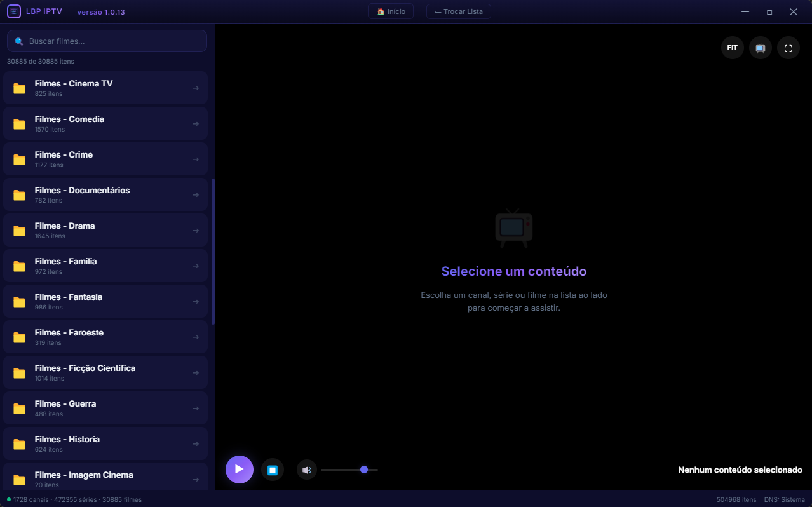Select Filmes - Documentários category
Viewport: 812px width, 507px height.
[105, 194]
